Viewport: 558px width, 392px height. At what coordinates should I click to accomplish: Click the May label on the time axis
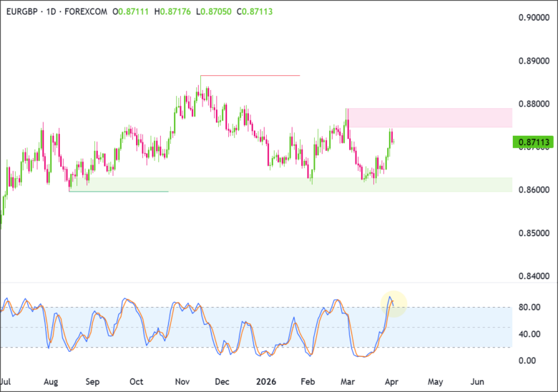coord(435,382)
